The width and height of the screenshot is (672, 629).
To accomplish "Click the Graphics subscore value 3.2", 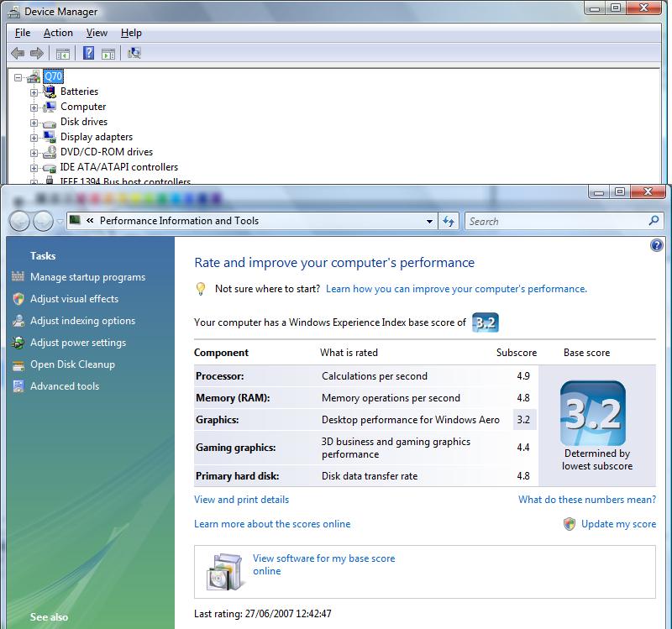I will [523, 420].
